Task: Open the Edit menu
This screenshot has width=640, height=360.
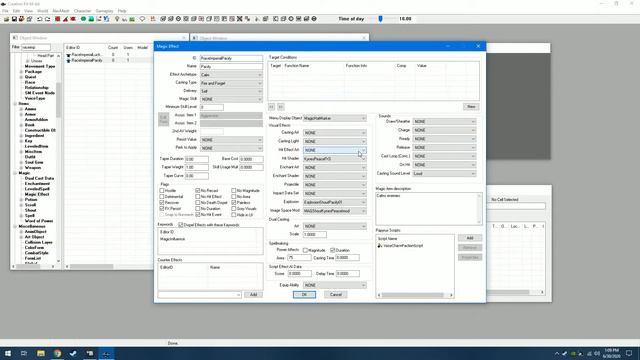Action: click(16, 11)
